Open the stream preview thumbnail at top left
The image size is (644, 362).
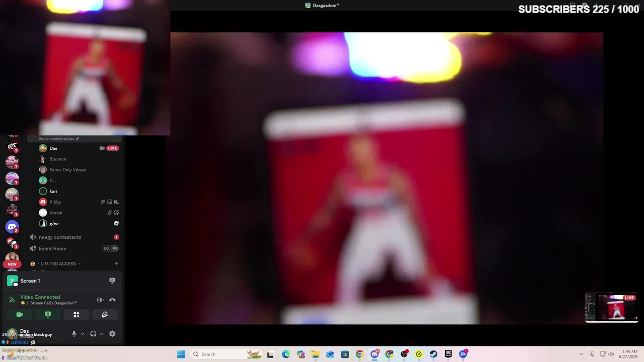click(85, 67)
